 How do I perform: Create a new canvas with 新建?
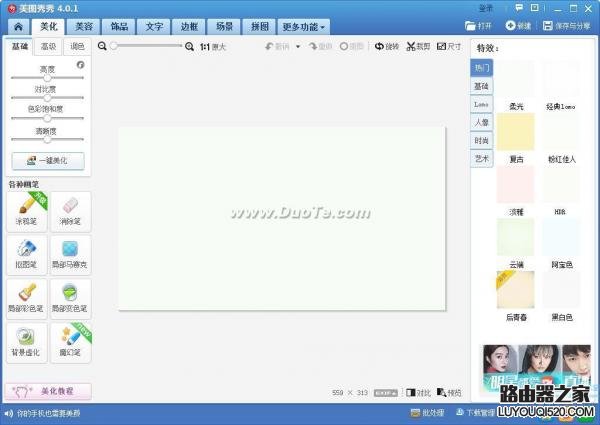518,26
